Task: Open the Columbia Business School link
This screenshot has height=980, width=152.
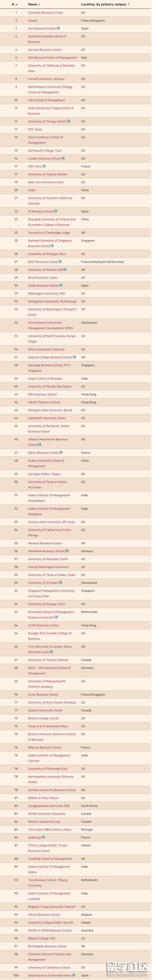Action: (x=45, y=13)
